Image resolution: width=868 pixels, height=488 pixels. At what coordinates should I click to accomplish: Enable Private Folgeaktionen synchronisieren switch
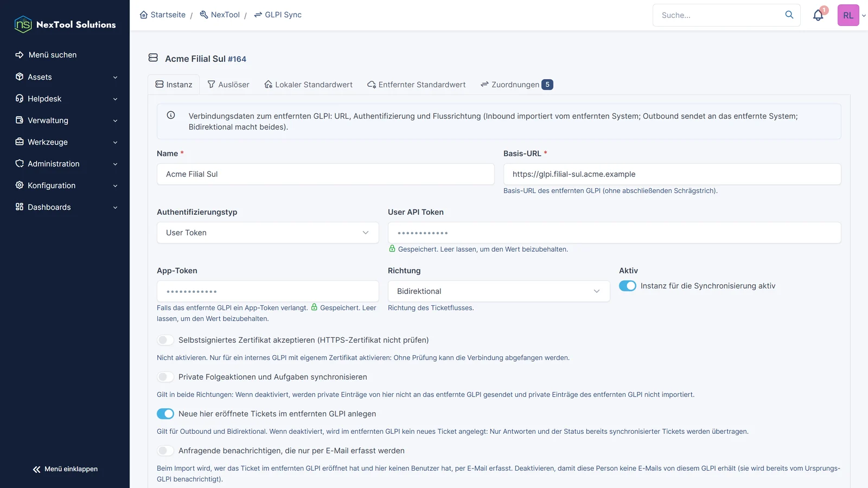(x=165, y=377)
